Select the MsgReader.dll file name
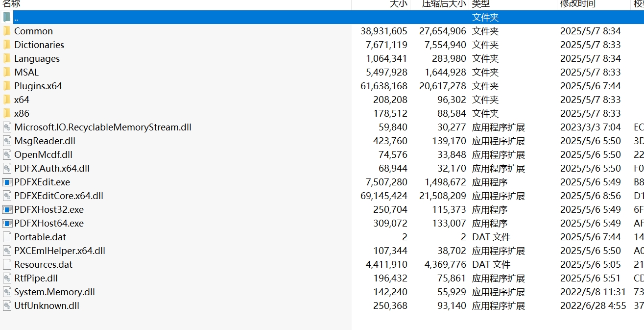Viewport: 644px width, 330px height. click(x=45, y=141)
